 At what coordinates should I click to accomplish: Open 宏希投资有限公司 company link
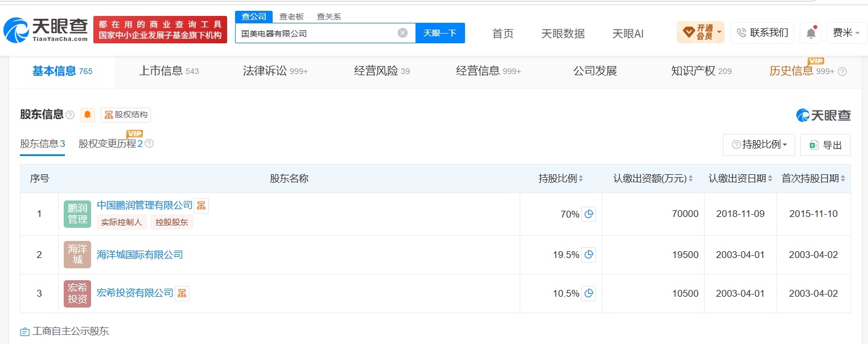pos(135,293)
